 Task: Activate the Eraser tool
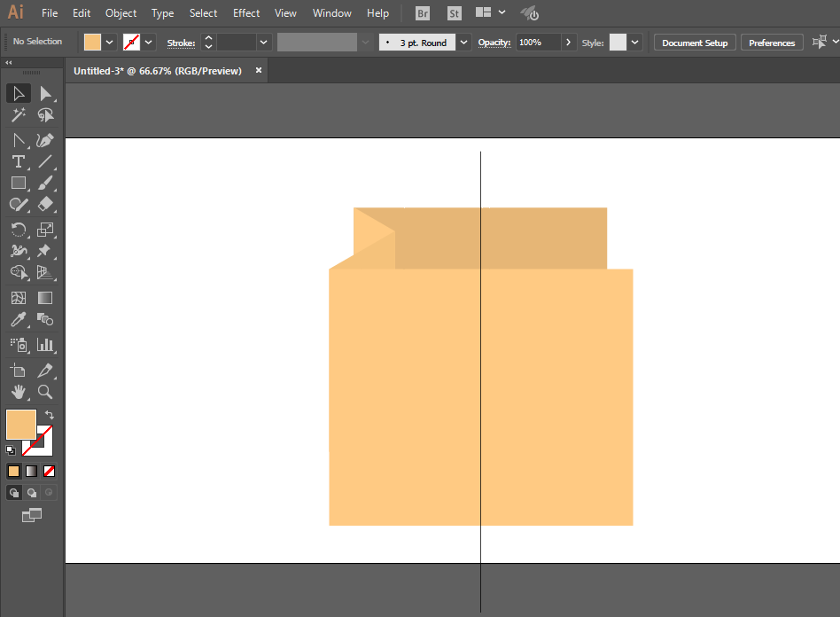[x=45, y=204]
